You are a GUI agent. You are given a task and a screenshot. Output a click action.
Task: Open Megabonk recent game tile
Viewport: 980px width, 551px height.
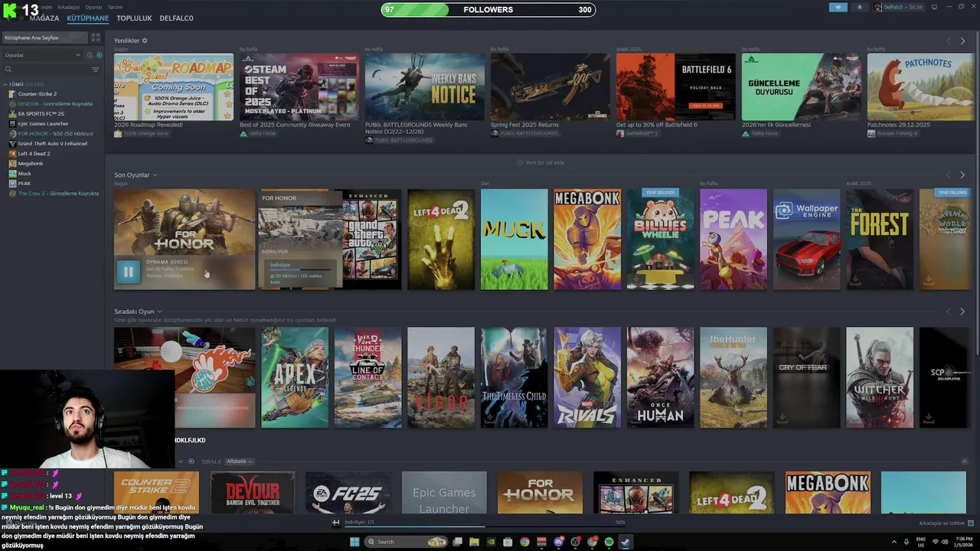pyautogui.click(x=587, y=240)
